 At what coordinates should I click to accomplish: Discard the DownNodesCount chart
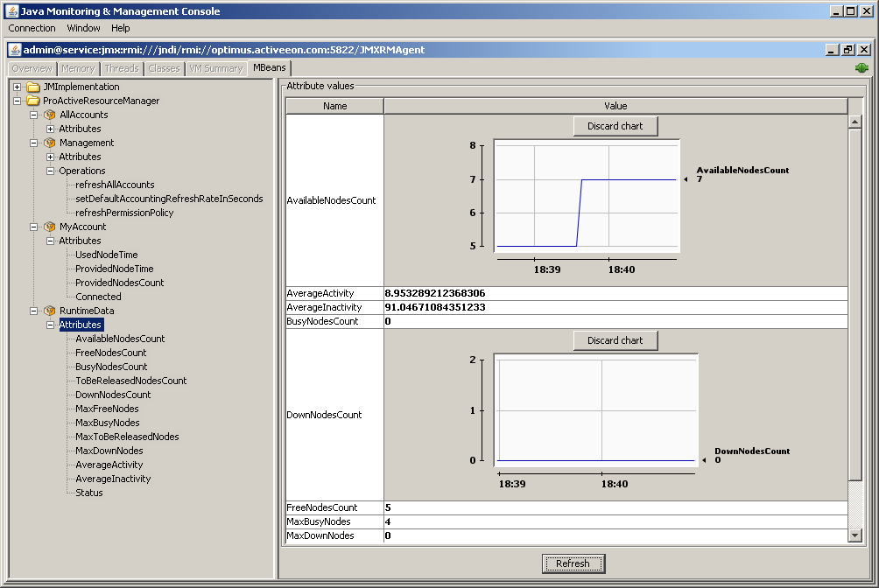pyautogui.click(x=615, y=340)
